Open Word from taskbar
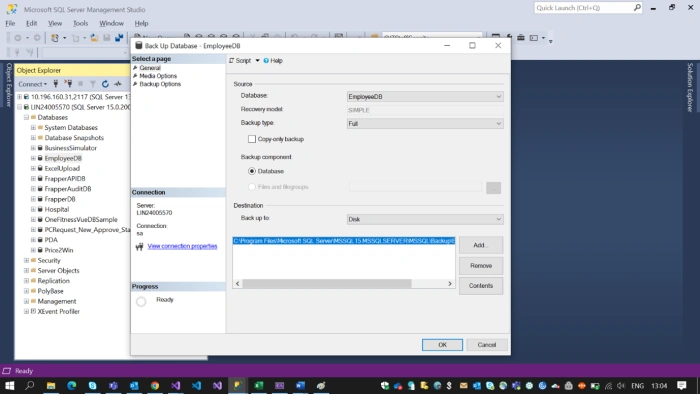700x394 pixels. pos(300,385)
